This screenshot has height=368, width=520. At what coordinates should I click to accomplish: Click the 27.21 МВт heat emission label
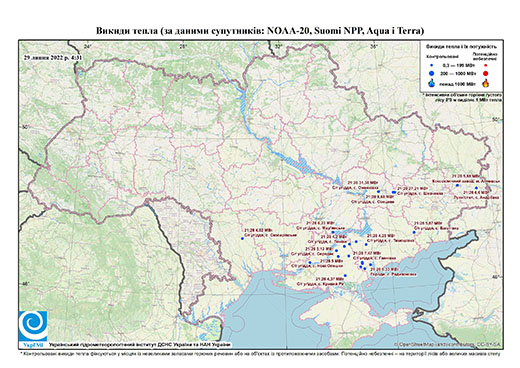[412, 188]
